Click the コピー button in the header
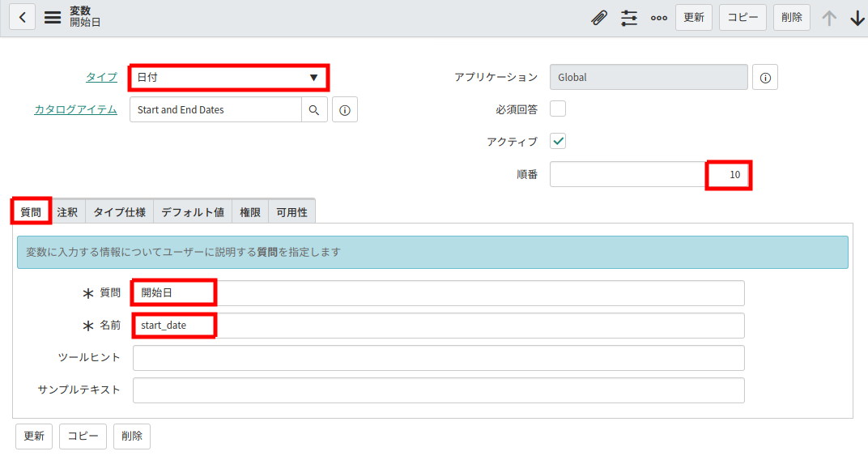Screen dimensions: 868x460 pyautogui.click(x=742, y=17)
